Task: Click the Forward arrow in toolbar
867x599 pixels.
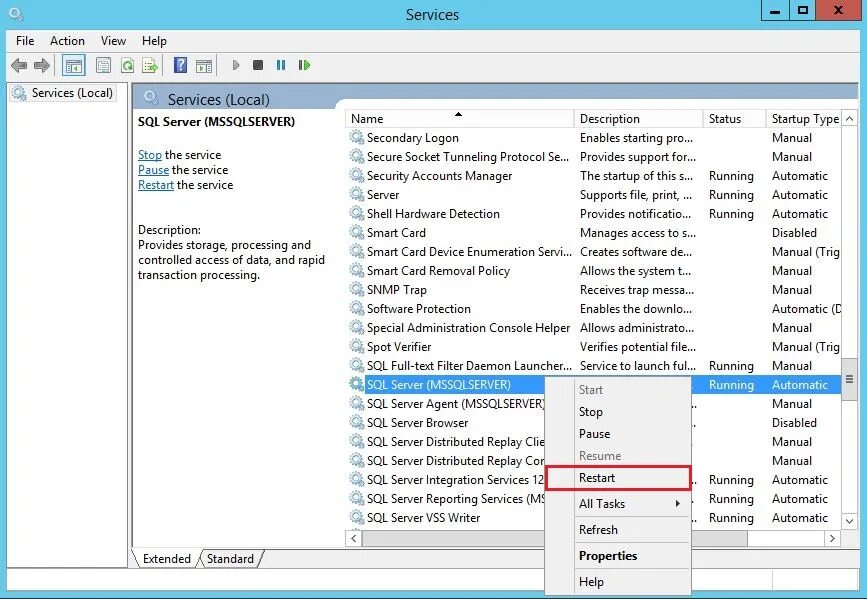Action: click(41, 66)
